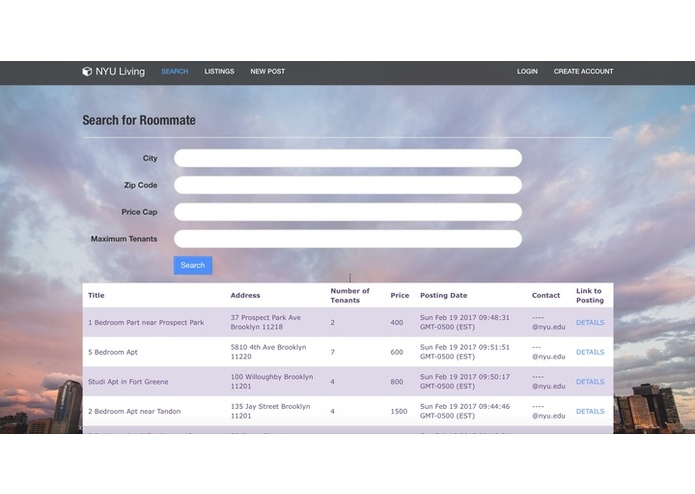The height and width of the screenshot is (494, 695).
Task: Open DETAILS for 2 Bedroom Apt near Tandon
Action: 590,412
